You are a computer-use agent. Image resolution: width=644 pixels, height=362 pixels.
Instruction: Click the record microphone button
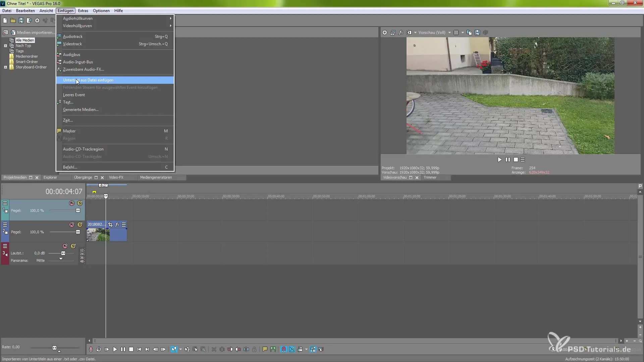(91, 349)
